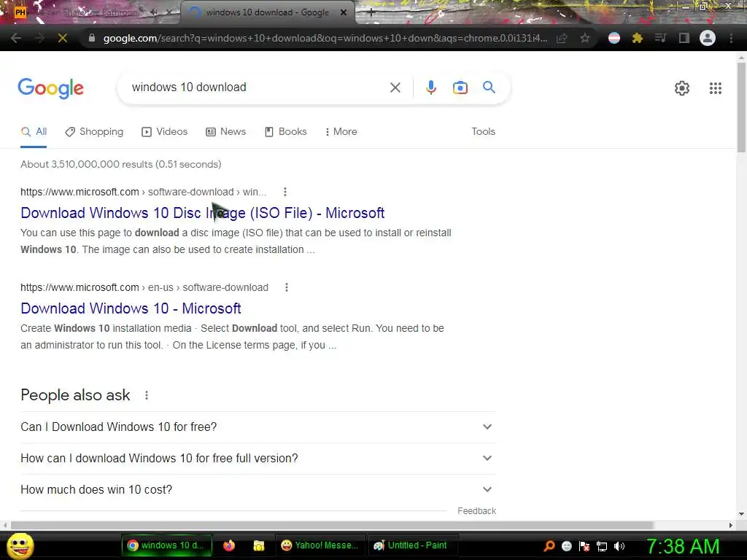Toggle the Chrome side panel icon
This screenshot has height=560, width=747.
[x=684, y=38]
